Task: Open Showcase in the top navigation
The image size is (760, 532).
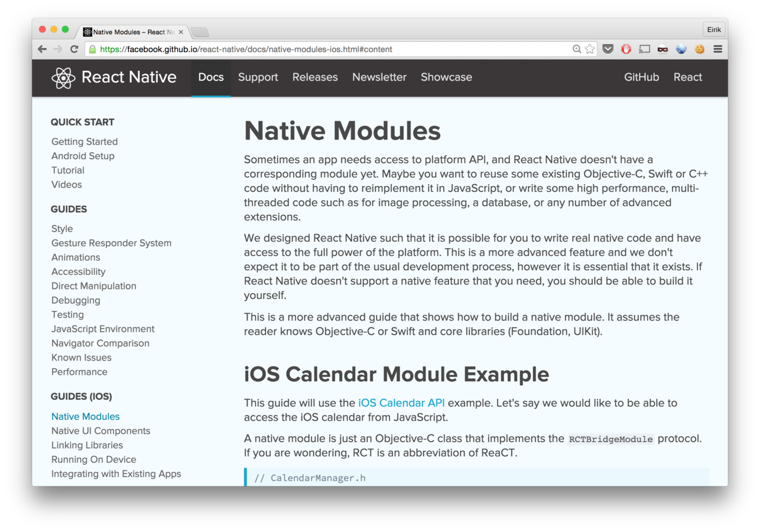Action: 446,77
